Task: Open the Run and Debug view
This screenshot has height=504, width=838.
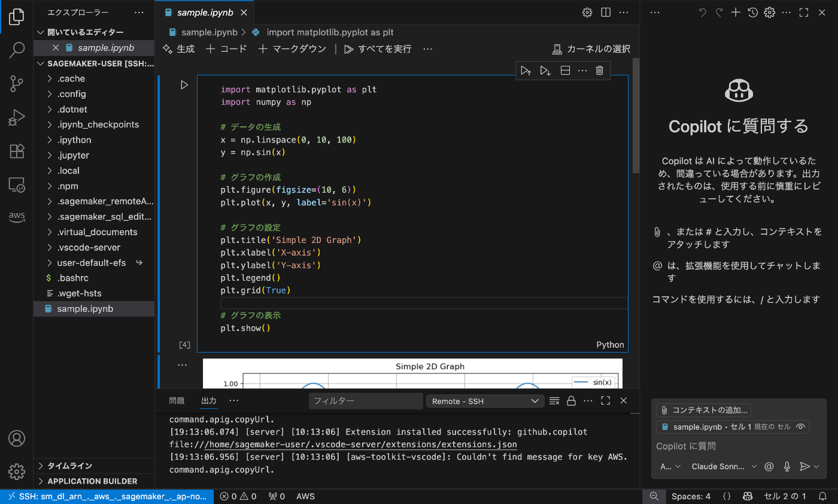Action: click(x=17, y=117)
